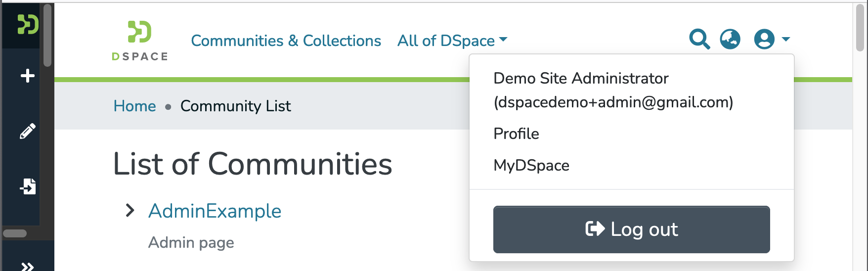Collapse user menu via caret arrow
Image resolution: width=868 pixels, height=271 pixels.
tap(786, 39)
